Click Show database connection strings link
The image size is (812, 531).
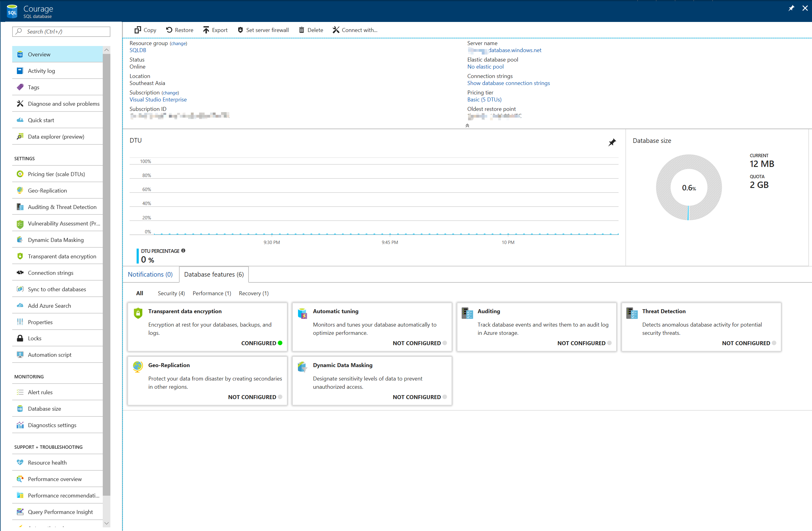click(x=508, y=83)
